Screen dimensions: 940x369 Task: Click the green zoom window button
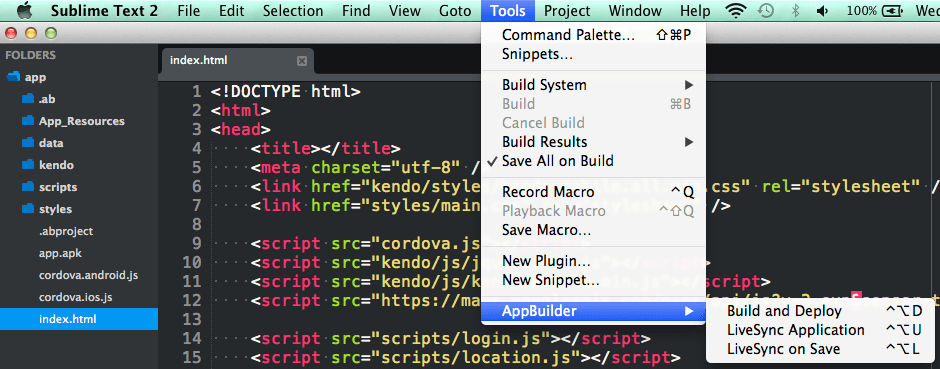(51, 34)
